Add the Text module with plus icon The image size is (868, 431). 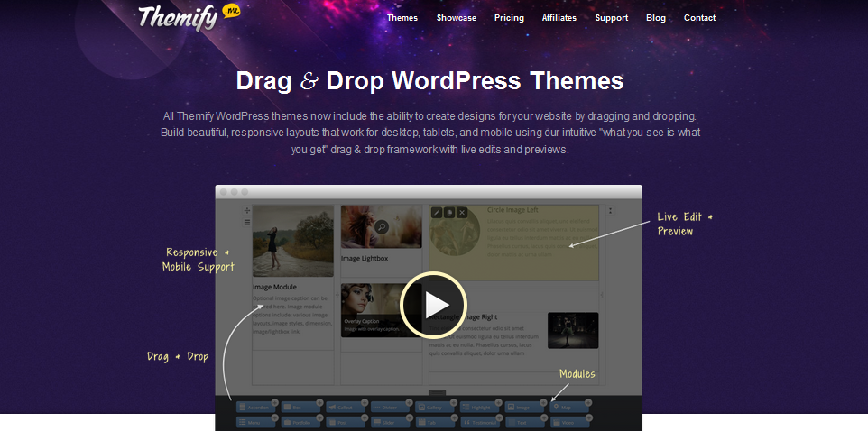pos(544,417)
